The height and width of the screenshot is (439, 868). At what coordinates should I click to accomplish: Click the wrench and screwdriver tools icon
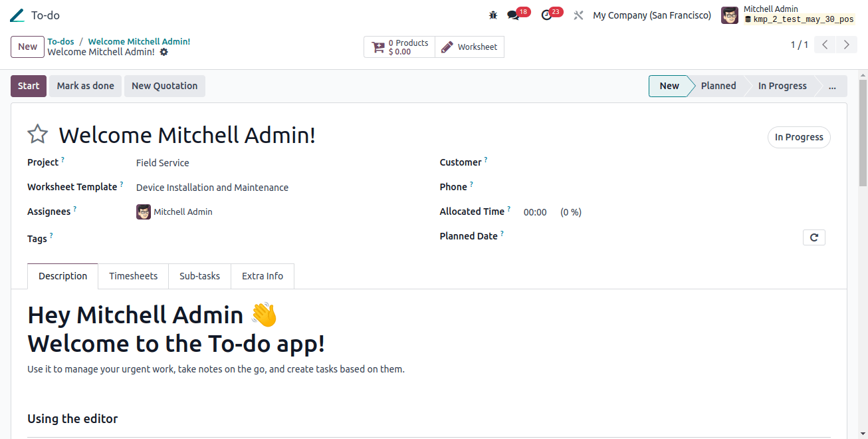pyautogui.click(x=578, y=15)
